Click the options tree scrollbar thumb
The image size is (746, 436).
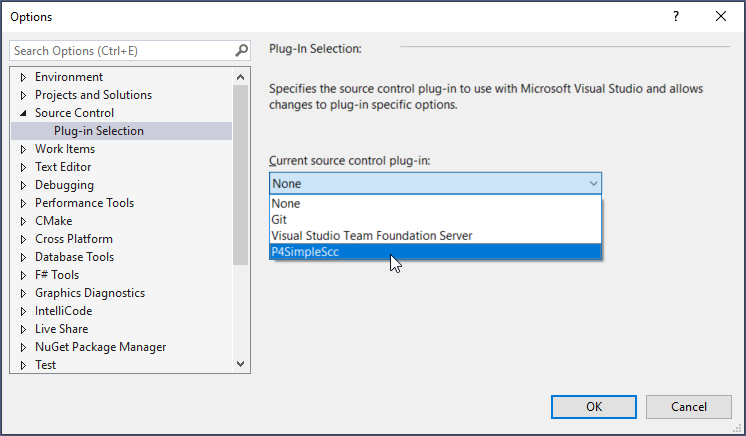pos(240,175)
